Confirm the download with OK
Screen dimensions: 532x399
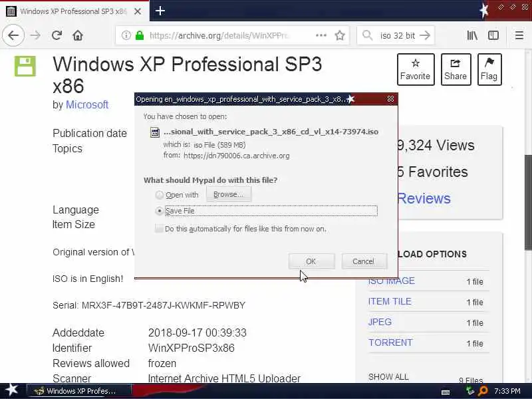pyautogui.click(x=311, y=261)
